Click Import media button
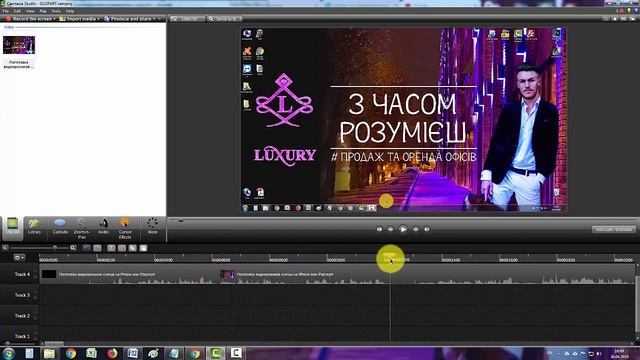The image size is (640, 360). click(x=78, y=19)
